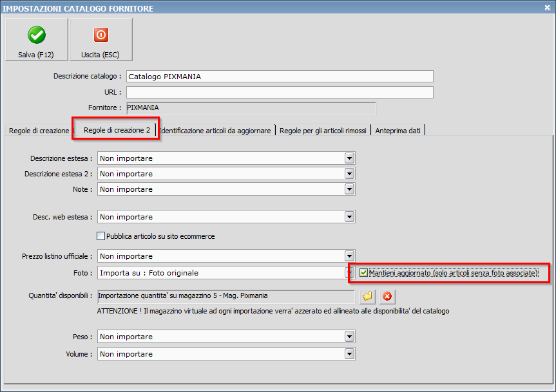The width and height of the screenshot is (556, 392).
Task: Expand the Volume dropdown
Action: 349,354
